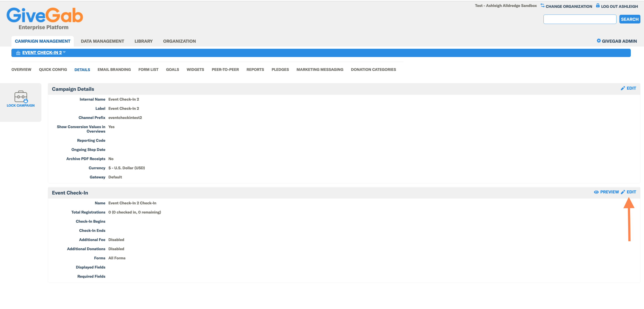This screenshot has height=309, width=644.
Task: Click the Event Check-In section heading
Action: 70,193
